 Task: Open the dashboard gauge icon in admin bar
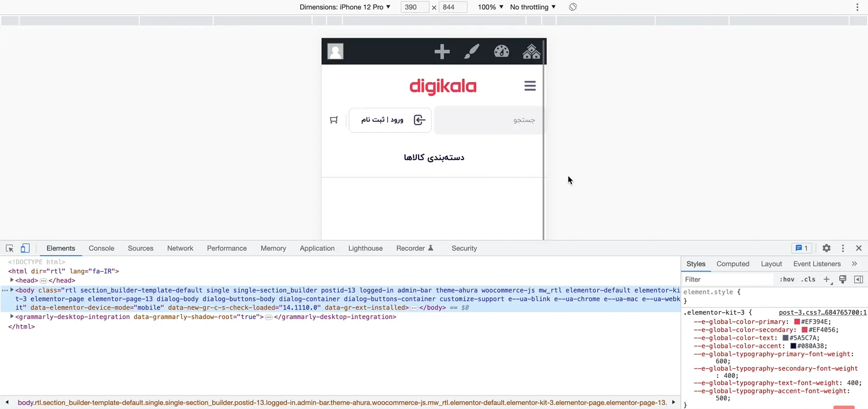pyautogui.click(x=501, y=52)
